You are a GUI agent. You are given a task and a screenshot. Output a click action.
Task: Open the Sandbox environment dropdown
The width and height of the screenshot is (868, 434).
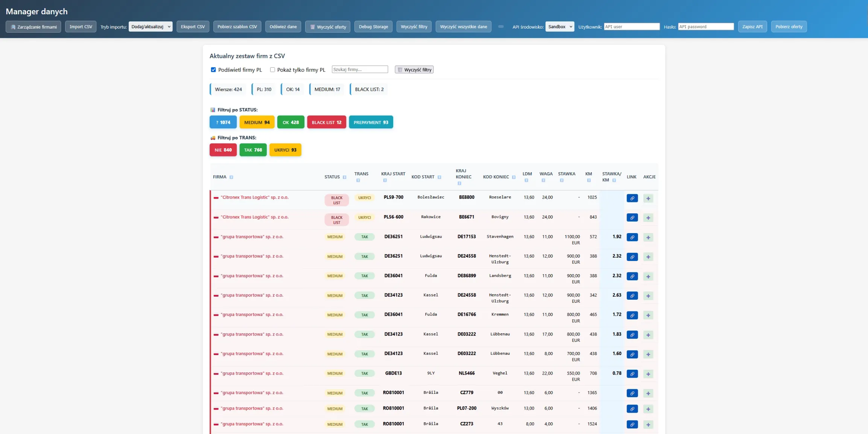tap(559, 26)
